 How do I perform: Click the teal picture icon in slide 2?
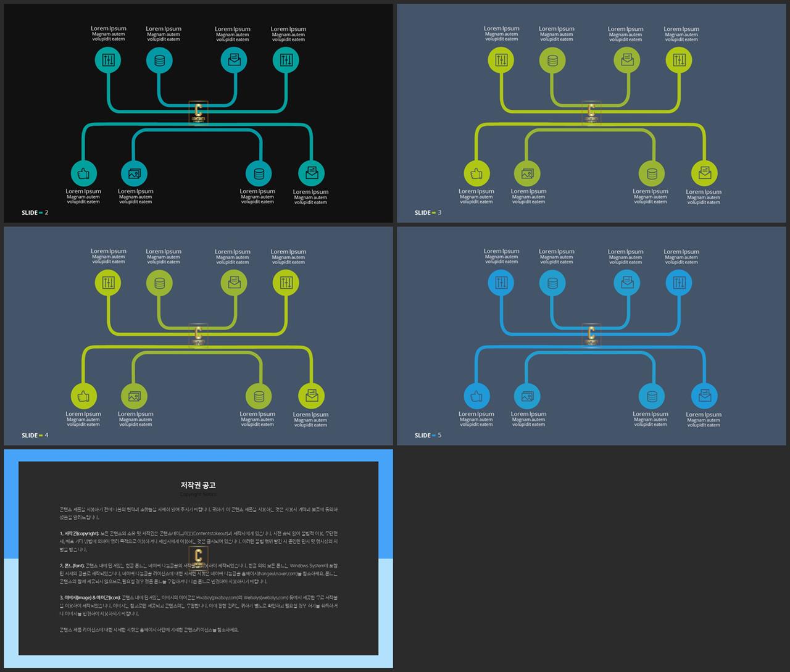click(134, 173)
